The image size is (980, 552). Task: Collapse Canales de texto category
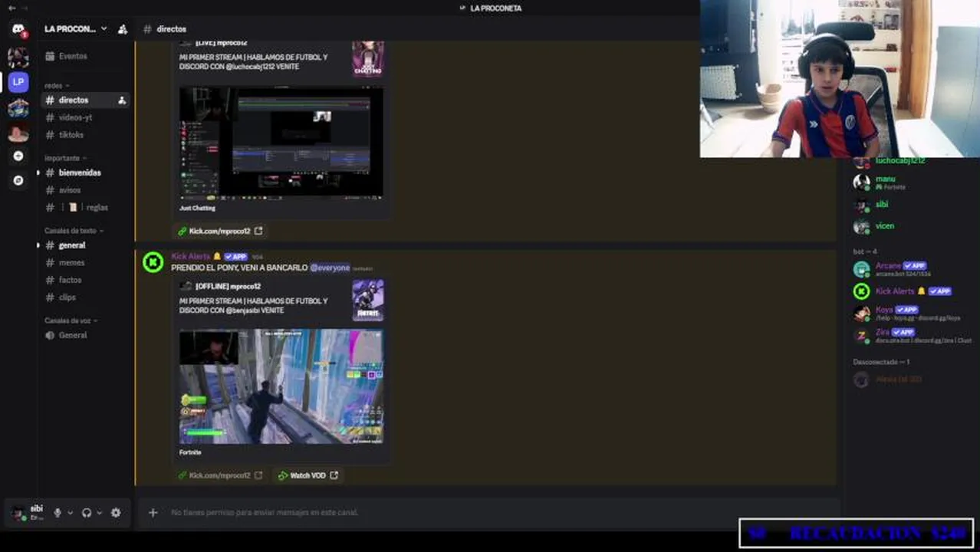click(74, 231)
